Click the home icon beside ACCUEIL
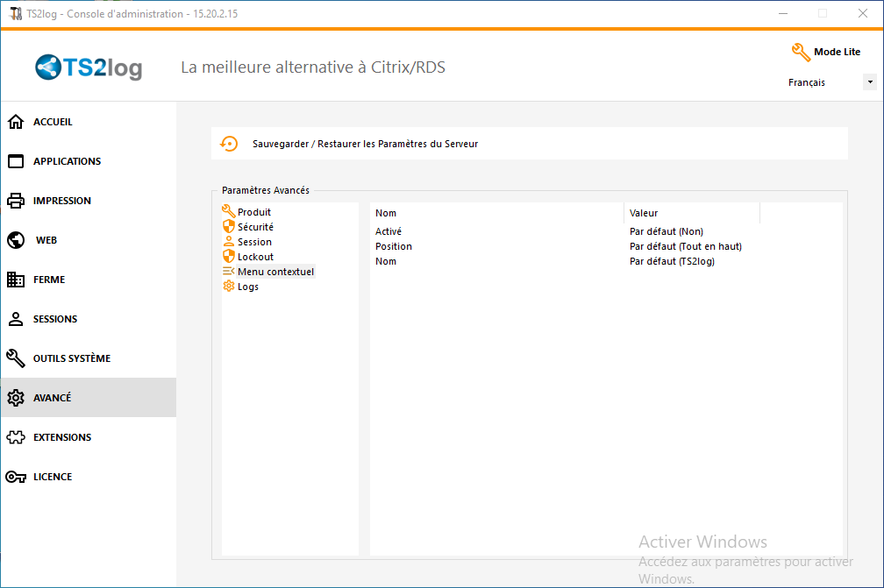This screenshot has width=884, height=588. pos(16,122)
